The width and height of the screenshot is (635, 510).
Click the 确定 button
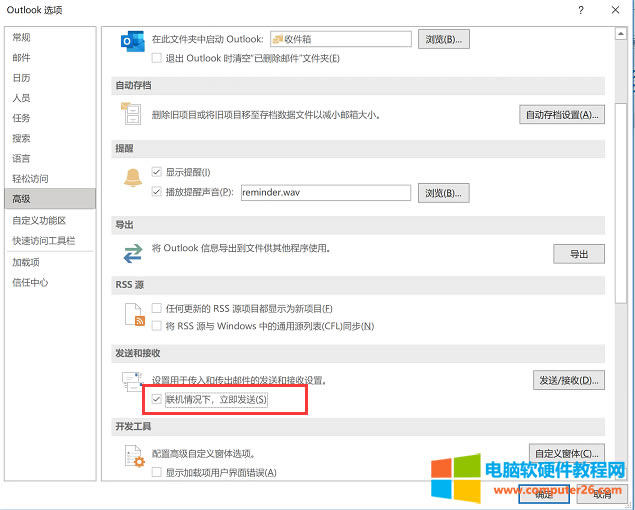544,494
